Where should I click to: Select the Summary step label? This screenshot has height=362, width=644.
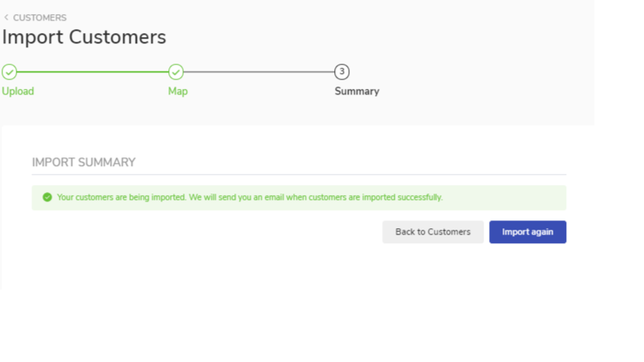357,91
